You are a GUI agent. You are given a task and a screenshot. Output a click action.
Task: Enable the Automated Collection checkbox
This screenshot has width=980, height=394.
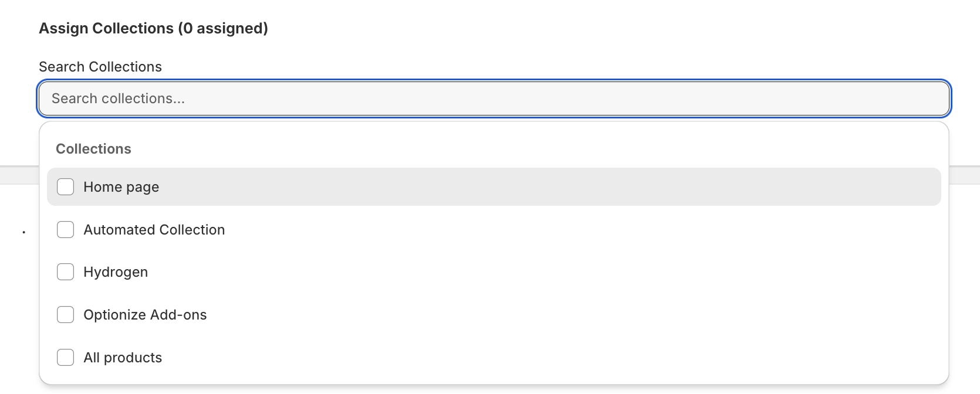click(65, 230)
